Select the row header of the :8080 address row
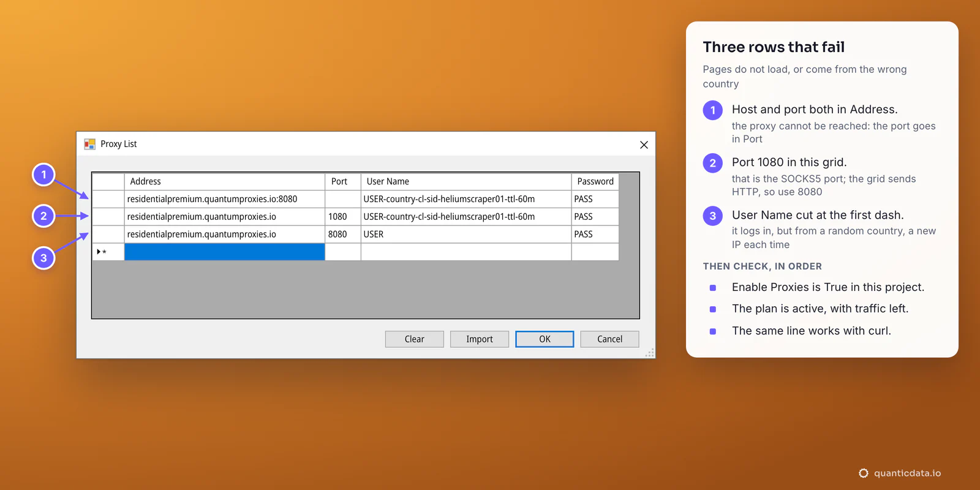Image resolution: width=980 pixels, height=490 pixels. [108, 199]
